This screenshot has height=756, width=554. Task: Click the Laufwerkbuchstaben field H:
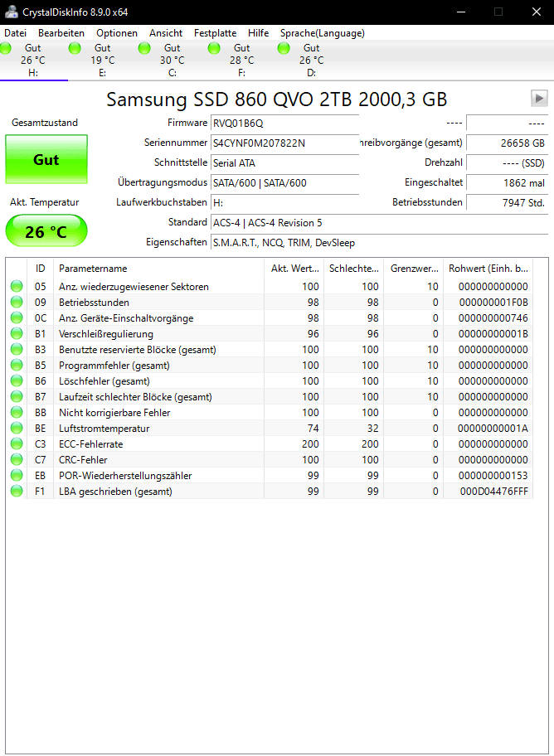point(284,202)
